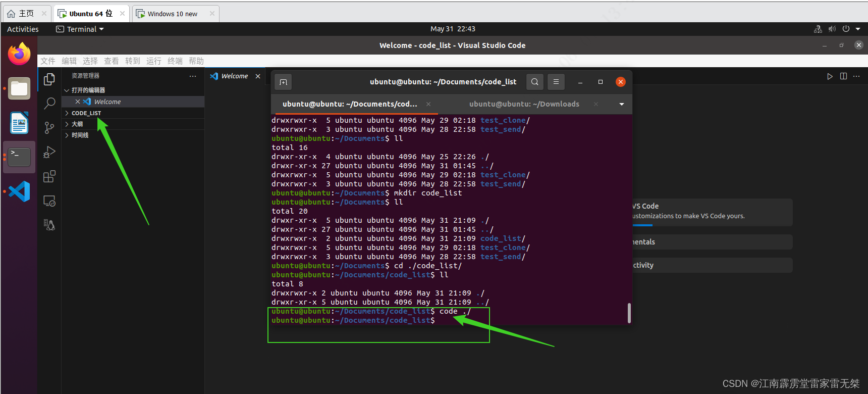Open the explorer panel ellipsis menu
The height and width of the screenshot is (394, 868).
[193, 76]
